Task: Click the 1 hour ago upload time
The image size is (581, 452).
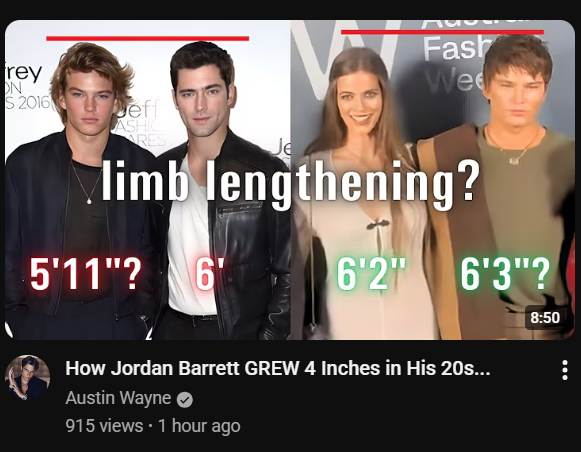Action: coord(199,426)
